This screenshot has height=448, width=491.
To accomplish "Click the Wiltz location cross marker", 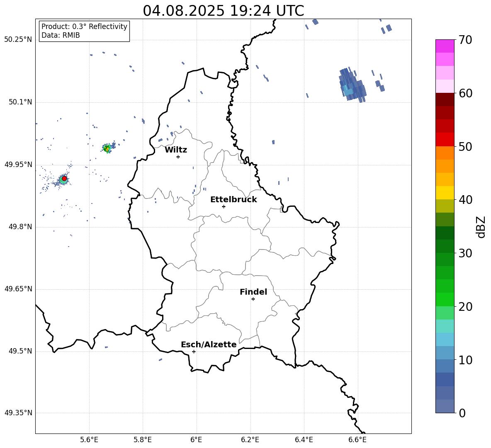I will 178,157.
